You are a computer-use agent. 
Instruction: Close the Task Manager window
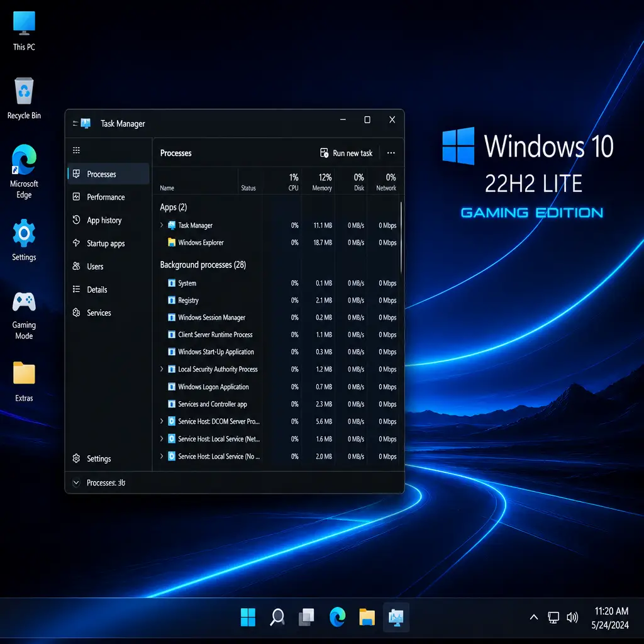click(392, 119)
